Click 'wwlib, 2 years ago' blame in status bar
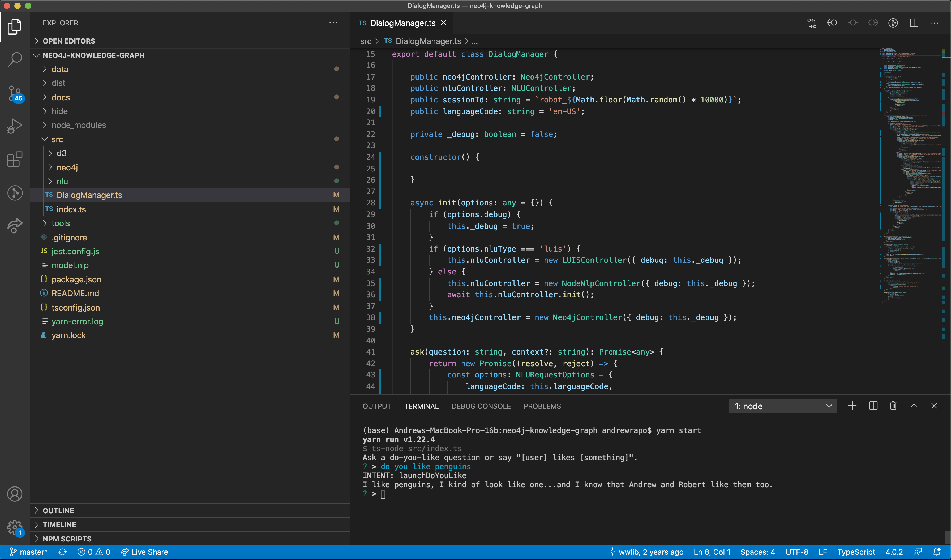This screenshot has height=560, width=951. coord(646,552)
